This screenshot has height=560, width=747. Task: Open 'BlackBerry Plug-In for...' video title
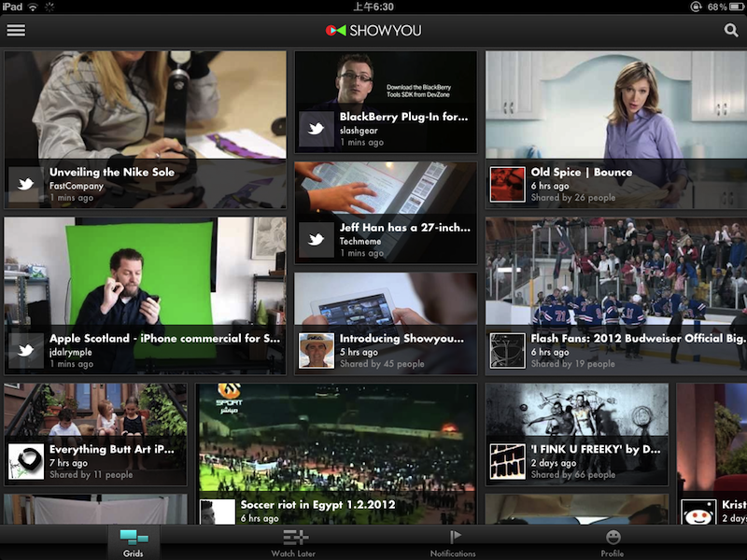(x=403, y=117)
